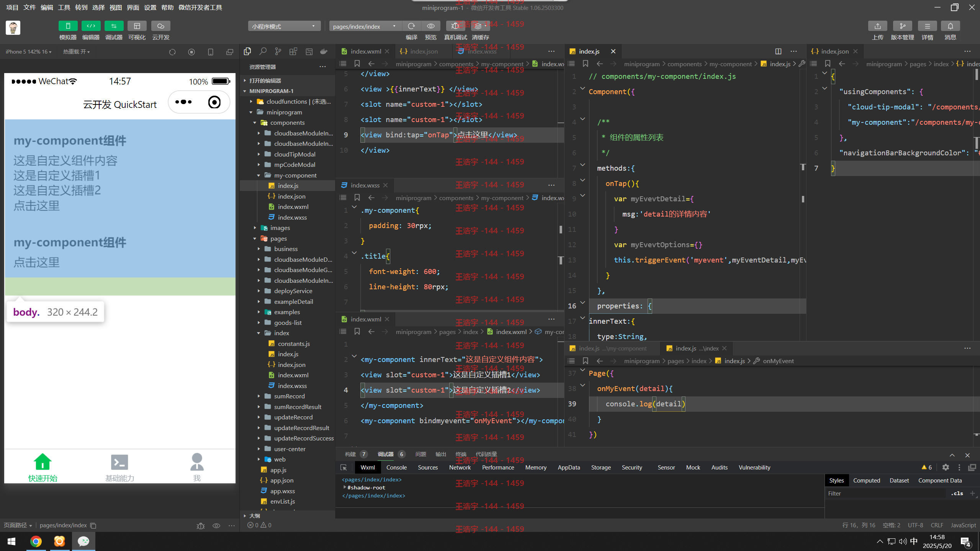Expand the #shadow-root node
This screenshot has width=980, height=551.
[345, 487]
